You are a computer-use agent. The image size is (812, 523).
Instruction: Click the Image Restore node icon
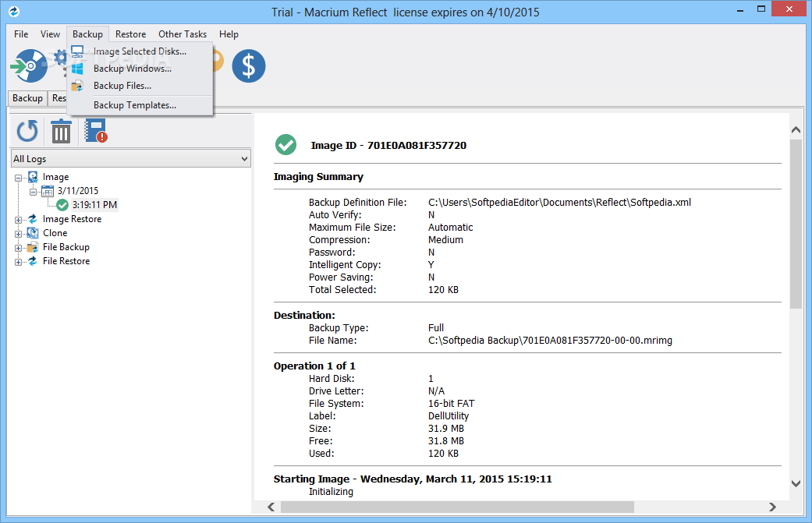point(33,219)
